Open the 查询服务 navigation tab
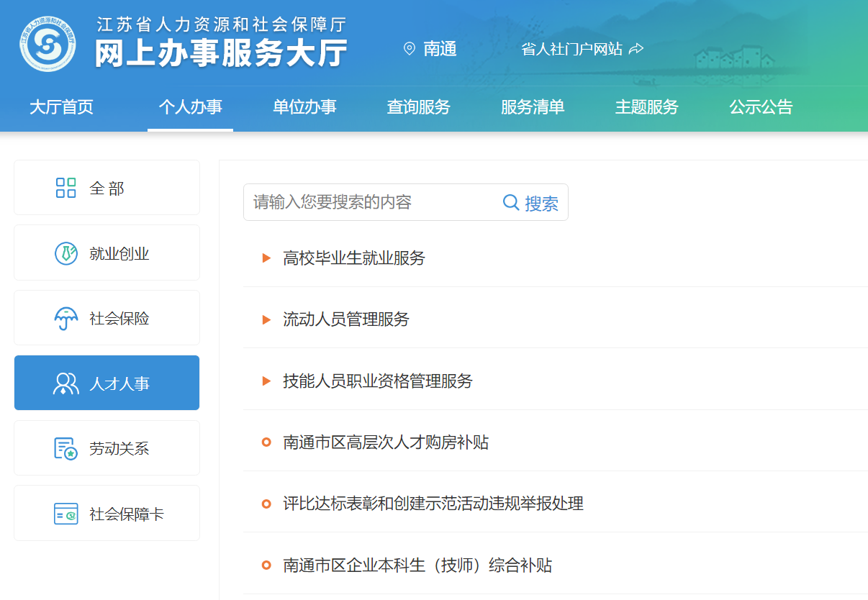Image resolution: width=868 pixels, height=600 pixels. (x=418, y=107)
